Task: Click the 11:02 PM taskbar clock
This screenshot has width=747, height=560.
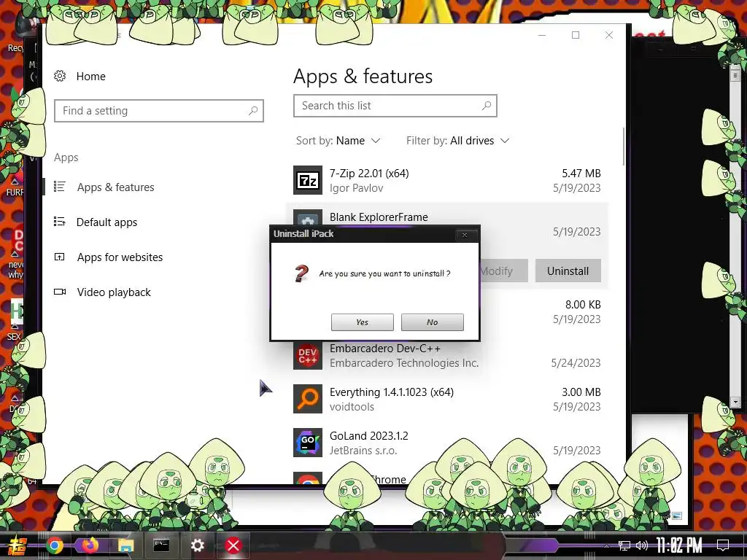Action: (679, 545)
